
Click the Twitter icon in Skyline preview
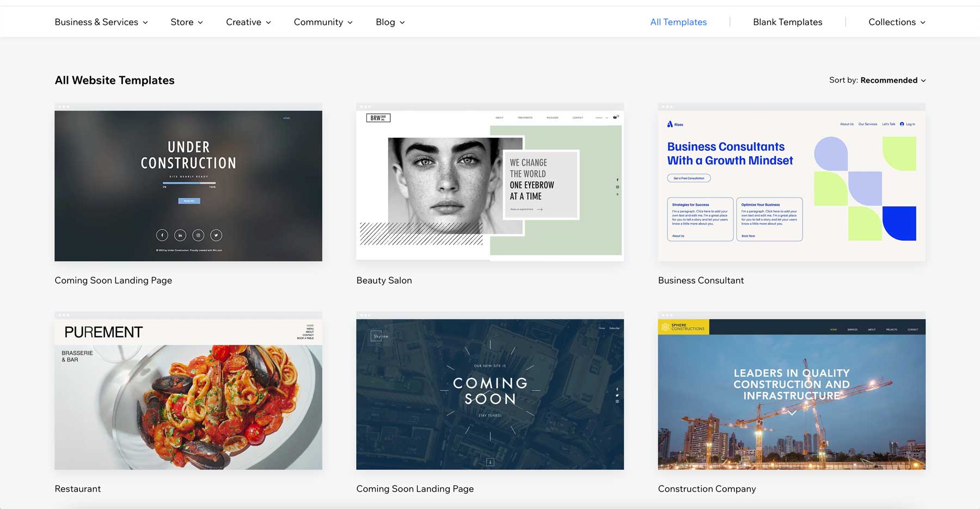coord(617,395)
